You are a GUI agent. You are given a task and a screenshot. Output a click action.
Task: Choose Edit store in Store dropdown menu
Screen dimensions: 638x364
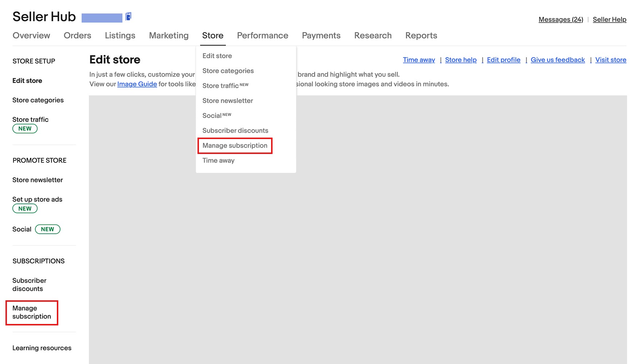(217, 56)
